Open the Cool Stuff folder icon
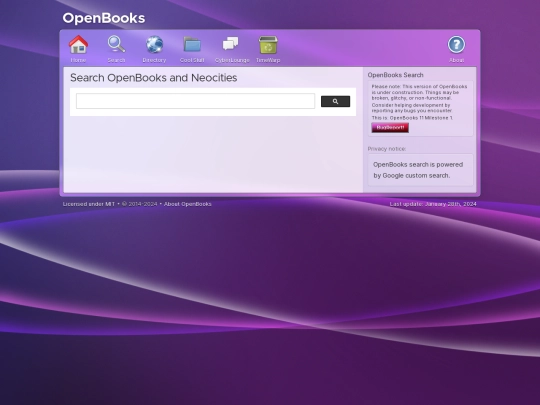Screen dimensions: 540x405 (x=192, y=44)
